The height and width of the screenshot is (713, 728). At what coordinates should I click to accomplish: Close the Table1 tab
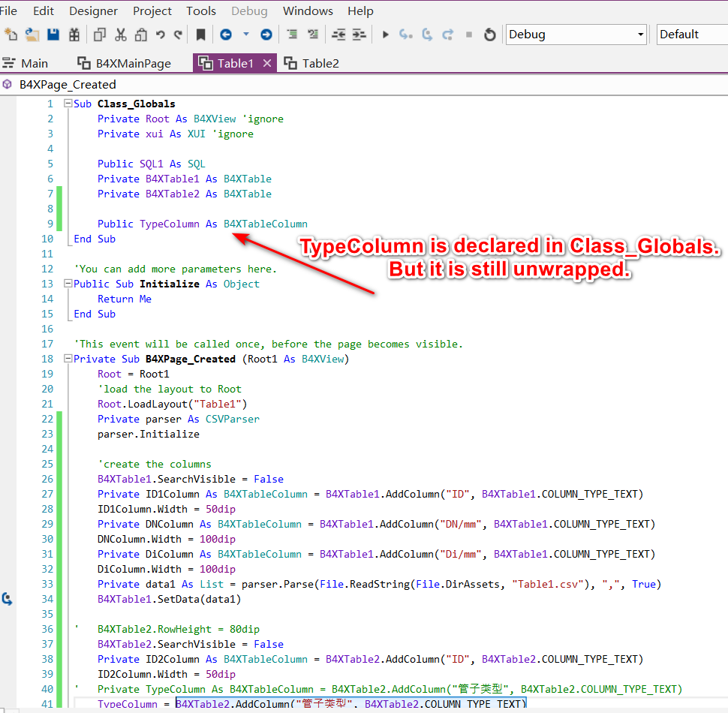pos(266,63)
